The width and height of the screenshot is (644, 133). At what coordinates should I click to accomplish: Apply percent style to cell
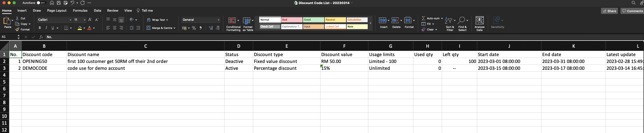194,28
